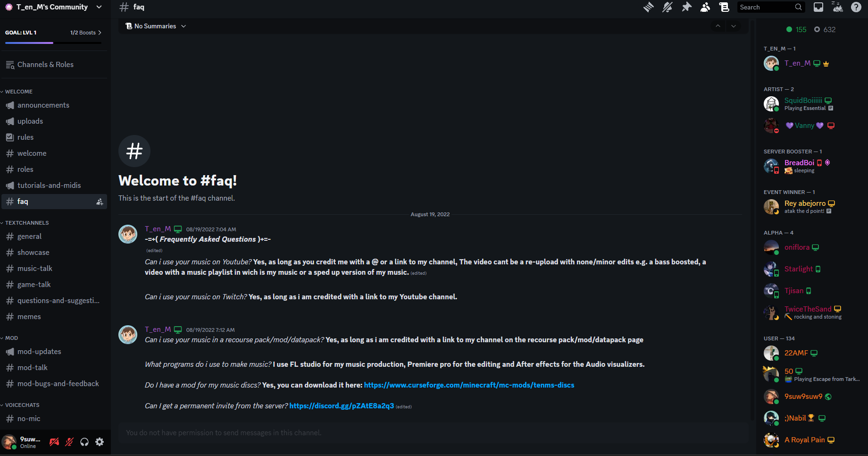The width and height of the screenshot is (868, 456).
Task: Open T_en_M's Community server dropdown
Action: 55,7
